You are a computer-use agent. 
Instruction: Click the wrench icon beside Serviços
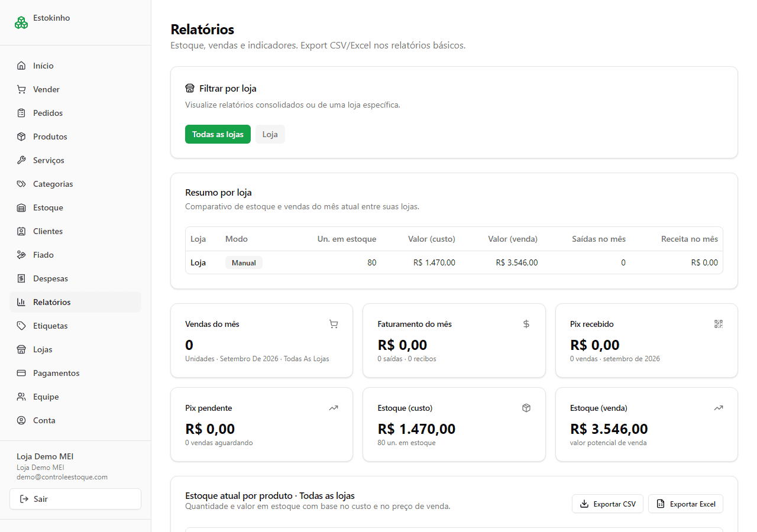point(21,160)
